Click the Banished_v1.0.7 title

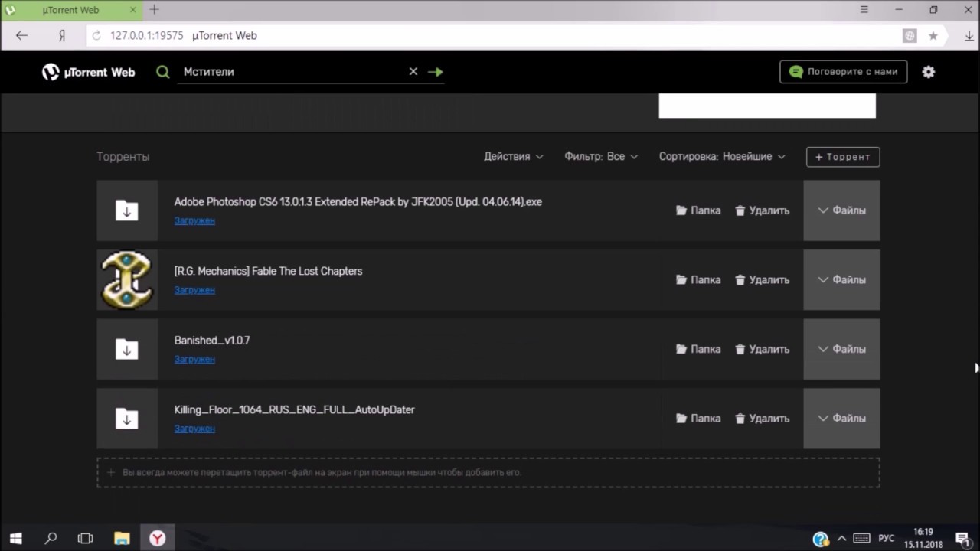pyautogui.click(x=212, y=341)
